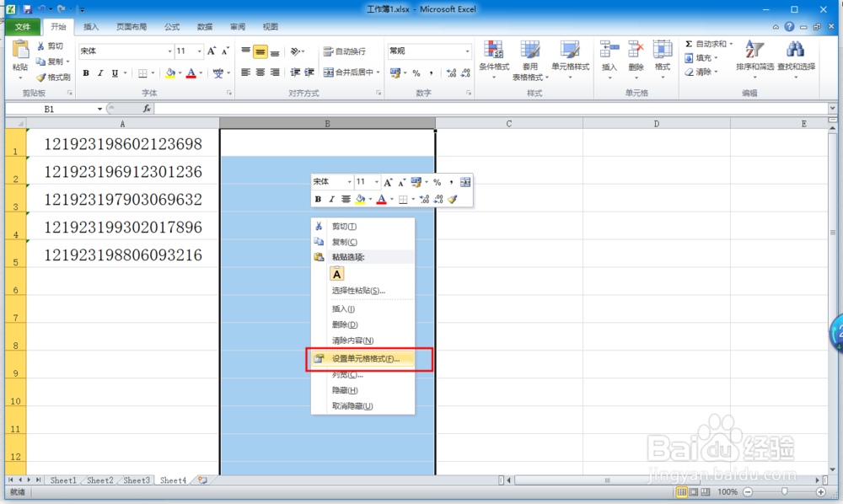
Task: Open the File (文件) tab
Action: [23, 27]
